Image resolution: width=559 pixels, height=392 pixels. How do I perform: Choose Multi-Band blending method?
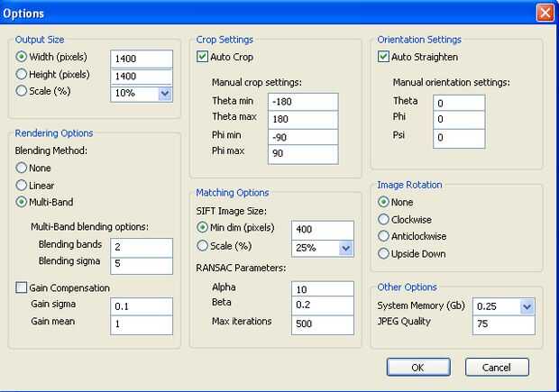pyautogui.click(x=22, y=202)
